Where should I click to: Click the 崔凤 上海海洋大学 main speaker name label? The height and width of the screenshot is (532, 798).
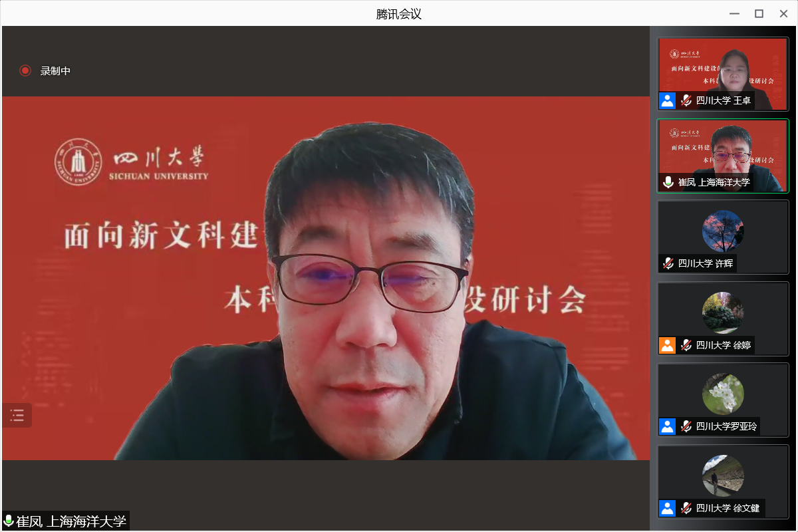[x=71, y=521]
